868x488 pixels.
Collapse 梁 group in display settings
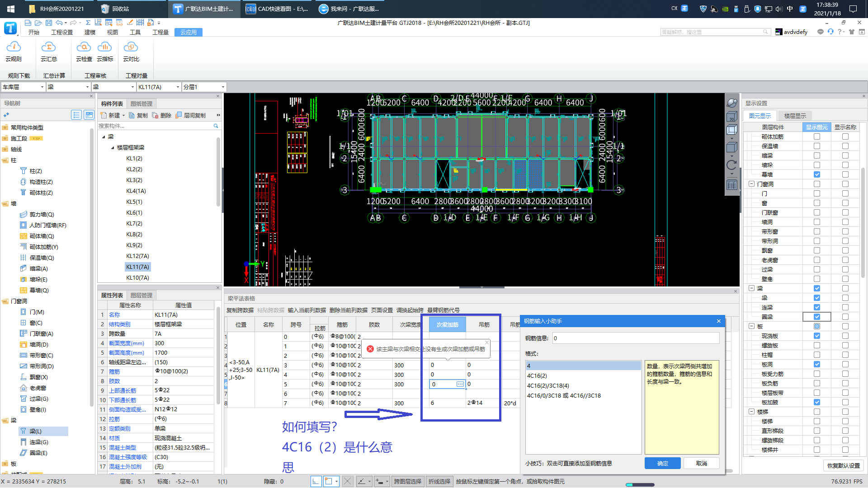point(751,288)
